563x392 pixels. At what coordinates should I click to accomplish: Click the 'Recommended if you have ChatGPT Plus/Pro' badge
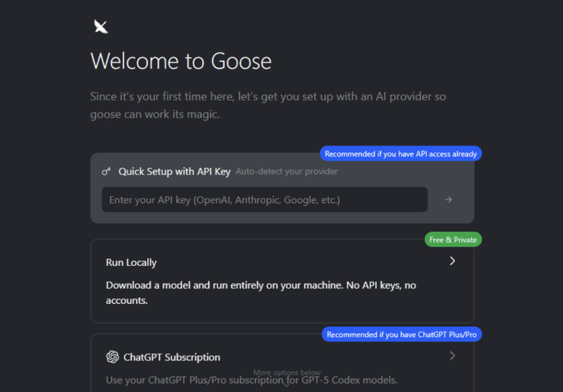click(x=401, y=334)
